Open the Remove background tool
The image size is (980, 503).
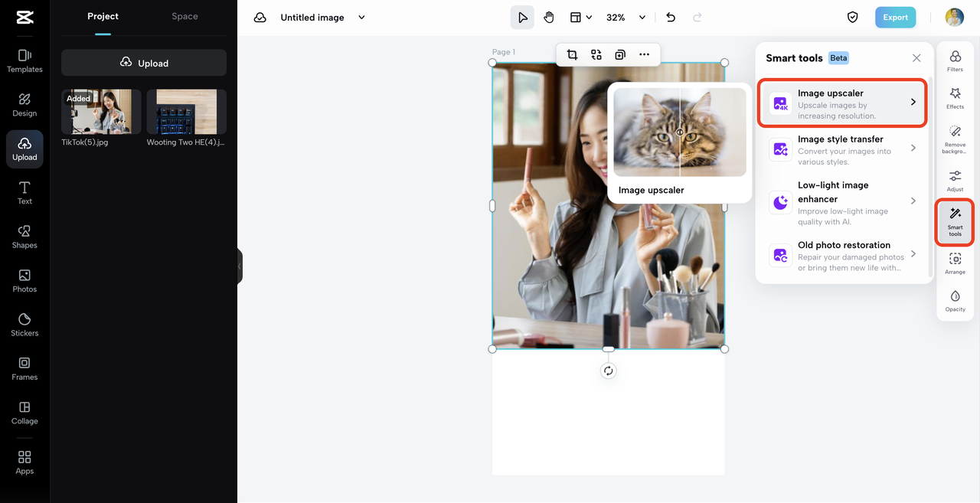pos(955,139)
